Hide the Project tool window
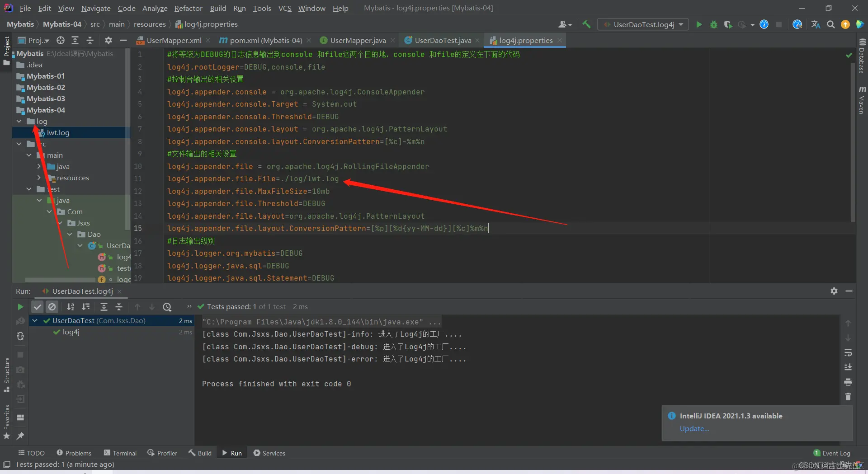The height and width of the screenshot is (474, 868). coord(123,40)
